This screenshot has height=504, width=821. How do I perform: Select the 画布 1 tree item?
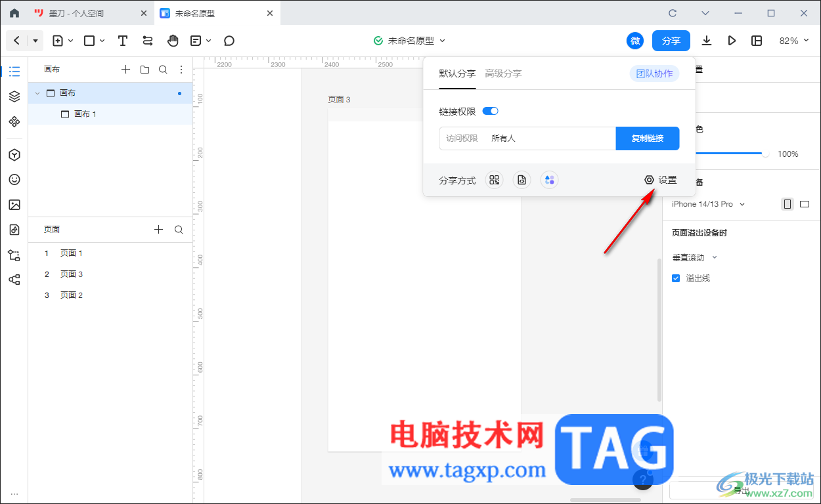point(110,114)
